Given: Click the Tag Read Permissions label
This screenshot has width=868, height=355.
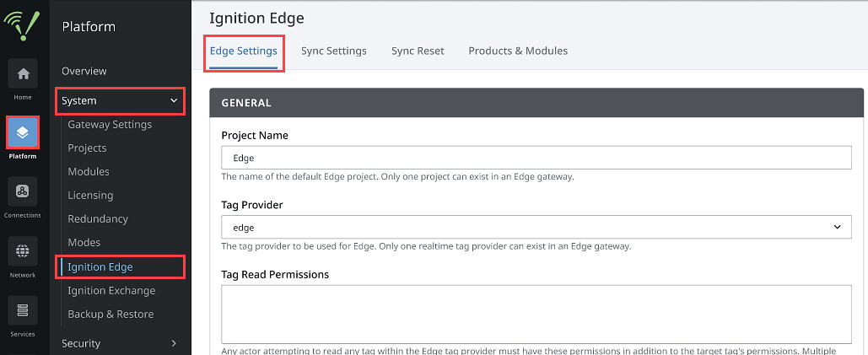Looking at the screenshot, I should point(275,274).
